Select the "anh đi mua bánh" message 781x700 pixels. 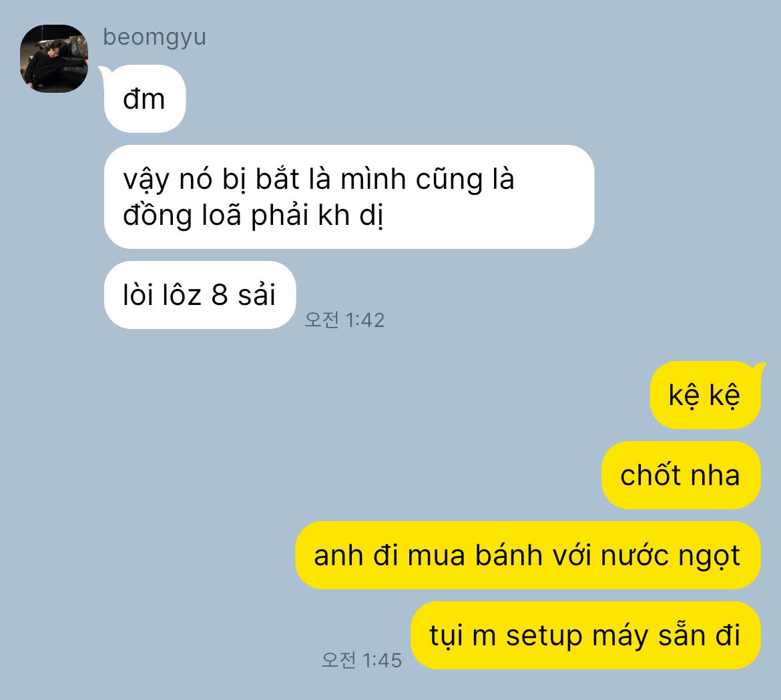pos(528,555)
